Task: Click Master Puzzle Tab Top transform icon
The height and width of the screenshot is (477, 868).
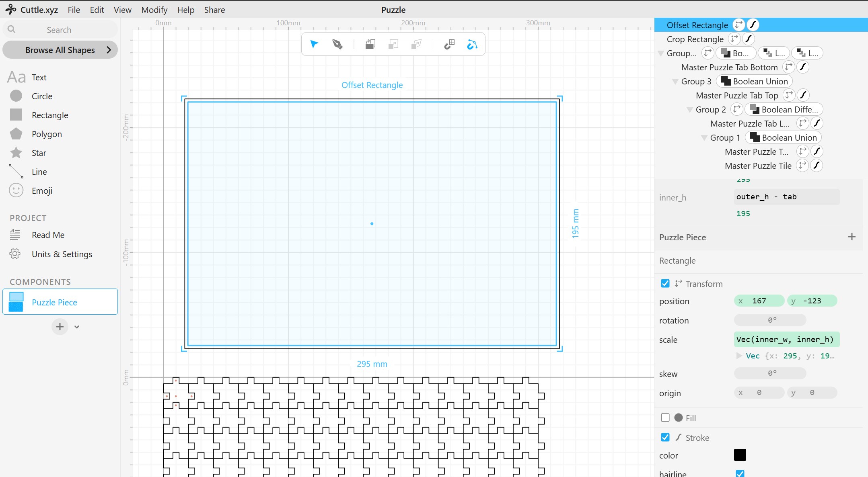Action: tap(789, 95)
